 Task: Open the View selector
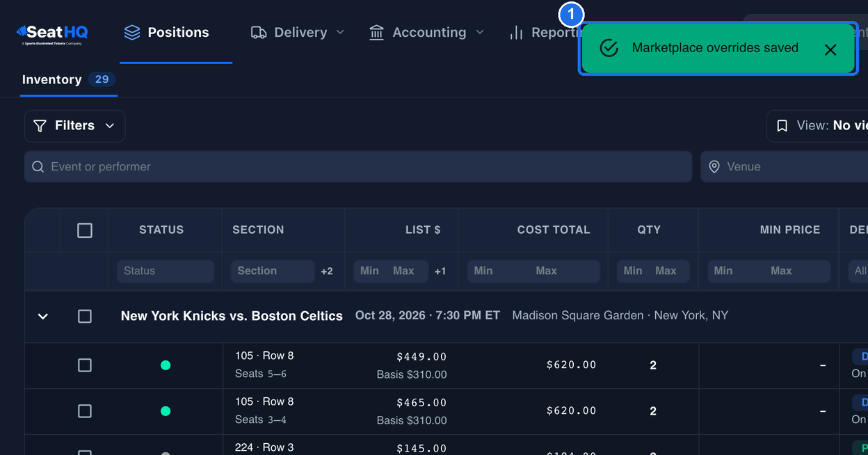[817, 126]
